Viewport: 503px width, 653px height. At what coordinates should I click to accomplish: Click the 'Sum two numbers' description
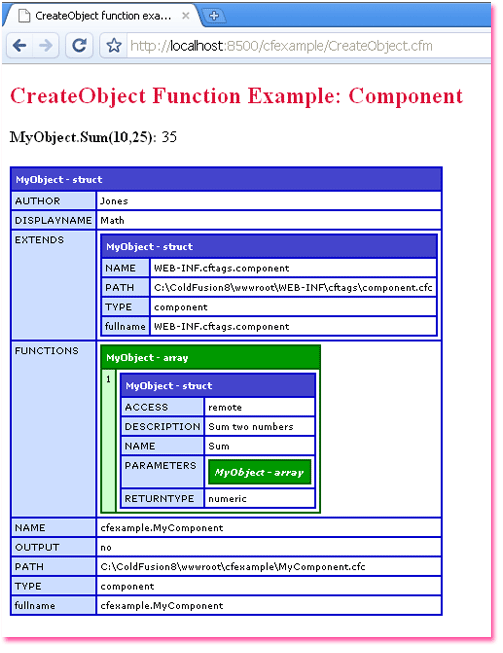251,426
